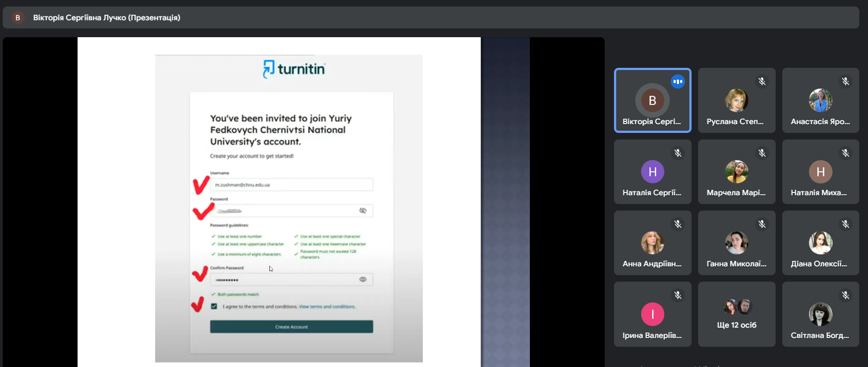The image size is (868, 367).
Task: Click the muted microphone icon on Руслана's tile
Action: coord(761,81)
